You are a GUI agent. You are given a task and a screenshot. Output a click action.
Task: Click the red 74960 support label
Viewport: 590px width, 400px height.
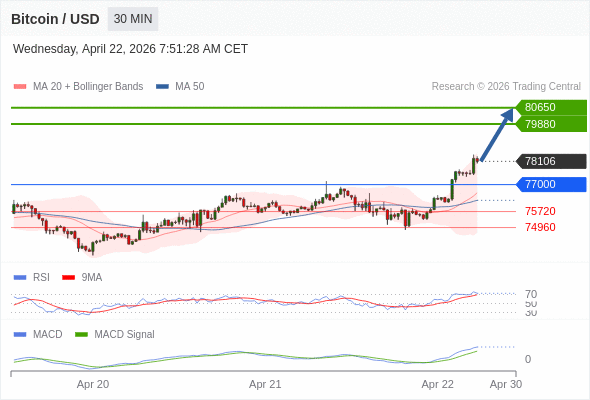pyautogui.click(x=540, y=227)
